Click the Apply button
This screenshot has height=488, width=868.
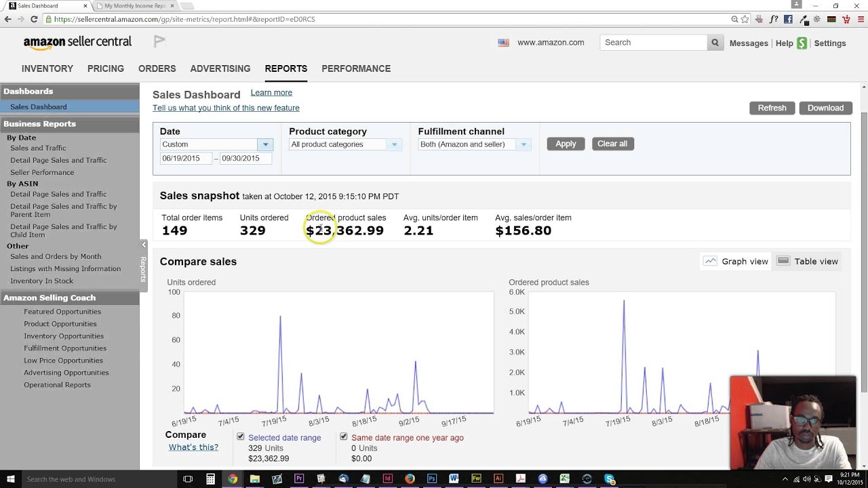pyautogui.click(x=566, y=144)
